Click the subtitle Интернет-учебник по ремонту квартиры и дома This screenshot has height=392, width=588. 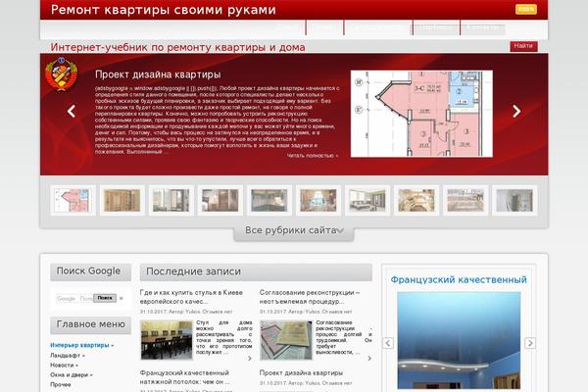click(x=177, y=47)
